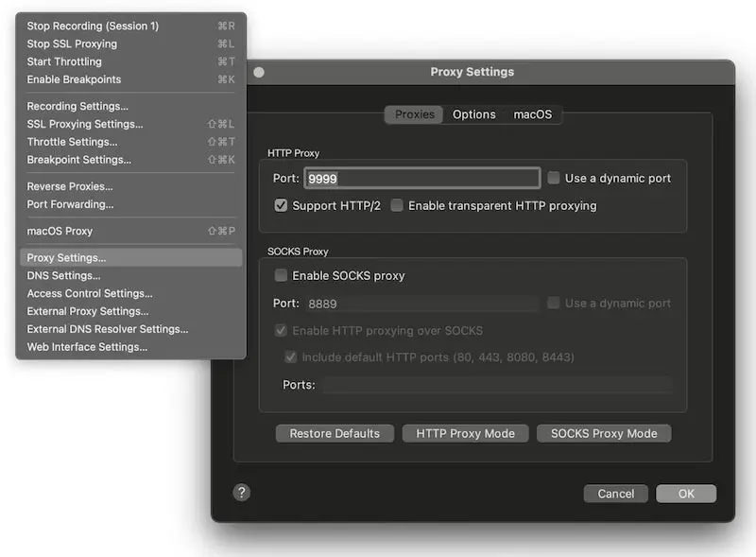This screenshot has width=756, height=557.
Task: Click the window close dot in title bar
Action: tap(259, 72)
